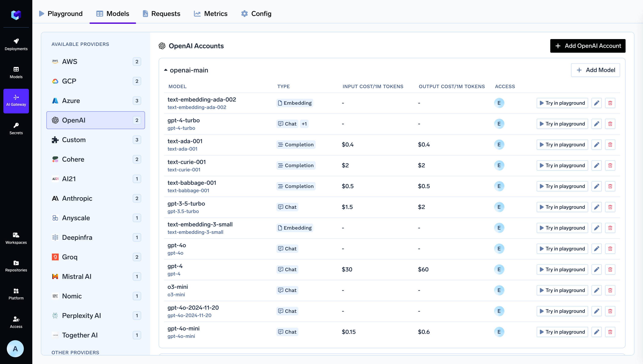This screenshot has width=643, height=364.
Task: Try gpt-4o-mini in playground
Action: click(562, 332)
